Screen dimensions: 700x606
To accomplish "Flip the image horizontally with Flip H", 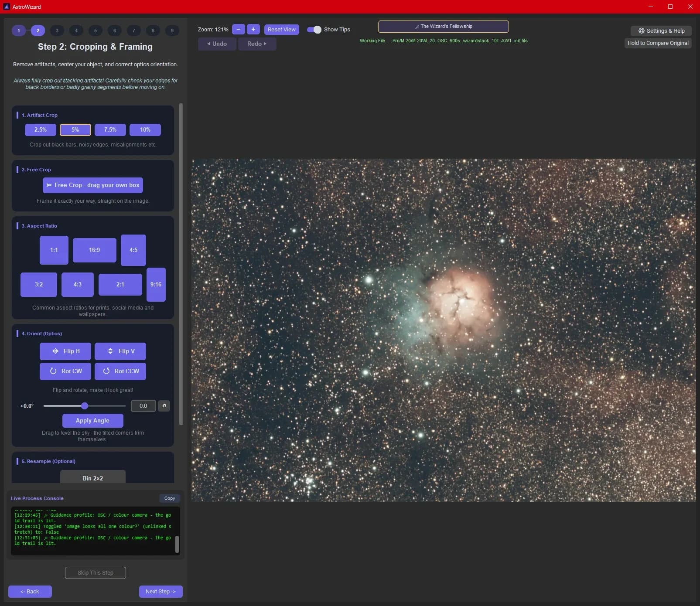I will coord(65,351).
